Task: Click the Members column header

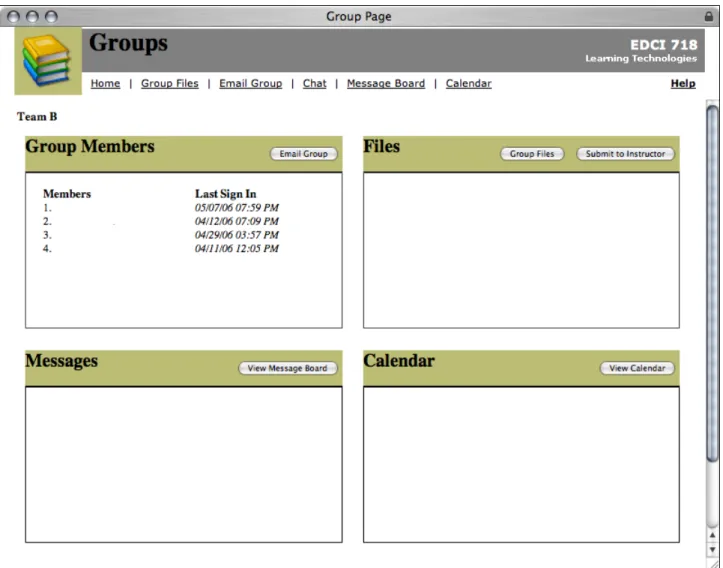Action: coord(67,194)
